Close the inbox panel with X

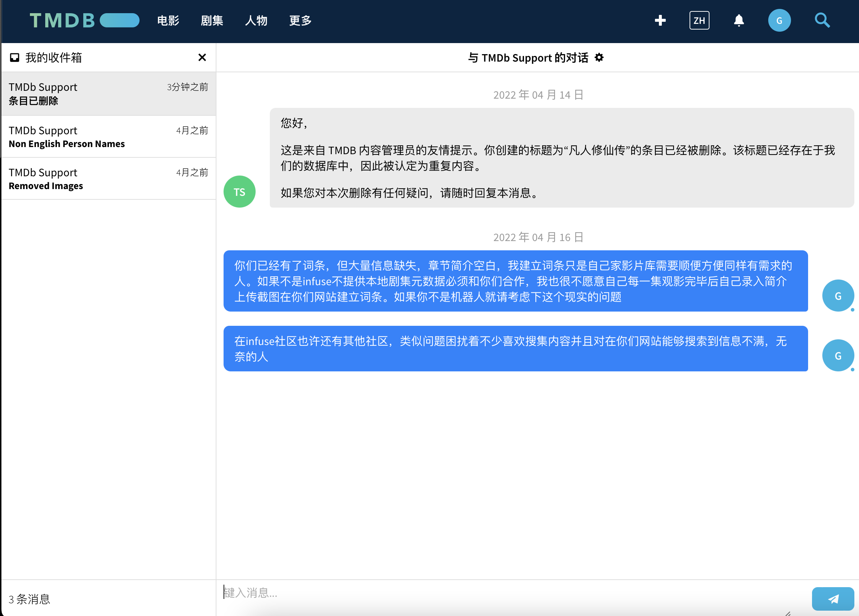[x=202, y=58]
